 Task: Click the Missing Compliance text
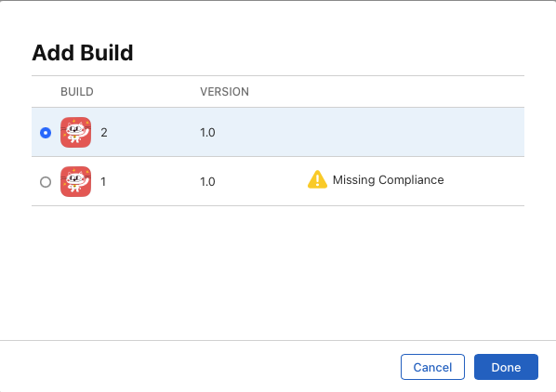(x=389, y=180)
